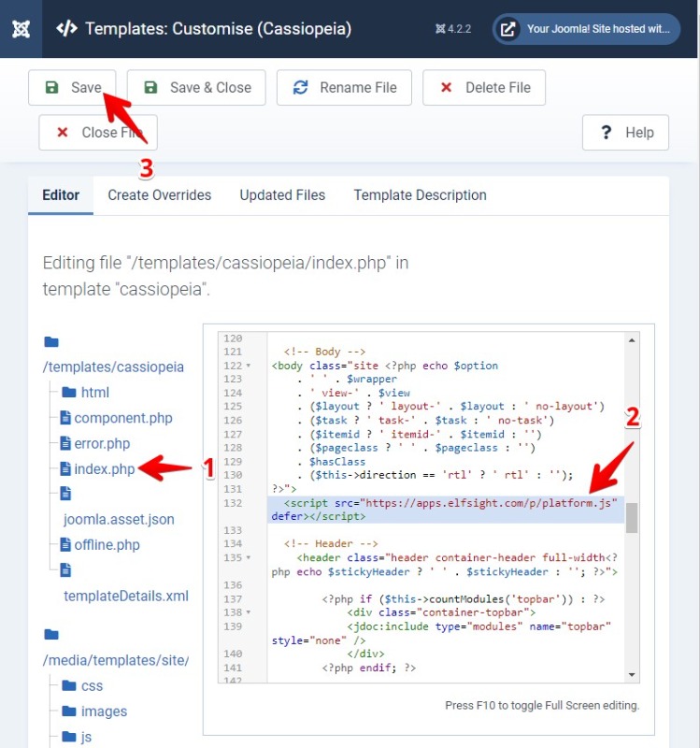
Task: Click the editor vertical scrollbar thumb
Action: [x=632, y=518]
